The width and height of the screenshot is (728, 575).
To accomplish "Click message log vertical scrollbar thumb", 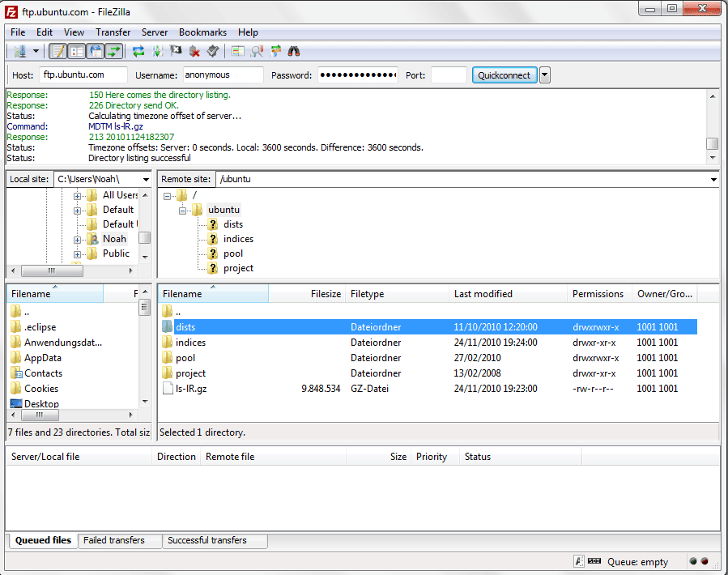I will [712, 143].
